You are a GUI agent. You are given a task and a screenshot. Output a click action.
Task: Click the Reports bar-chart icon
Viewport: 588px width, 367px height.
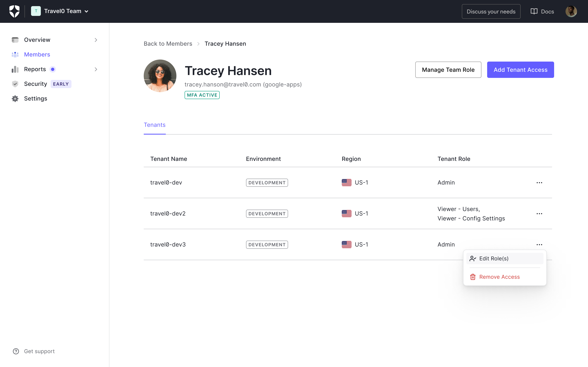pyautogui.click(x=15, y=69)
